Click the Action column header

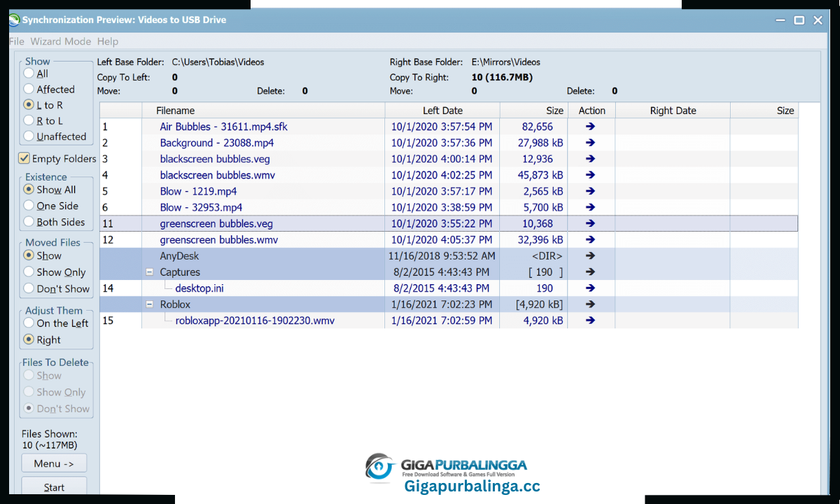[x=591, y=111]
